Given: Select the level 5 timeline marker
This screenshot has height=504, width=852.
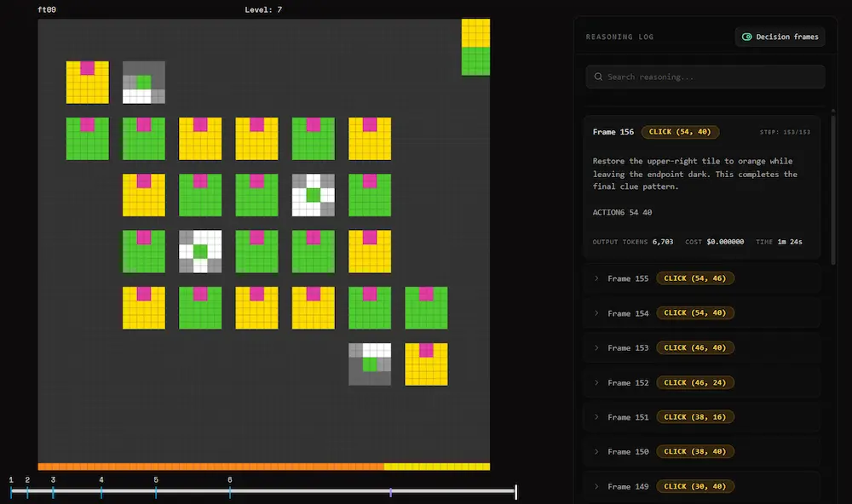Looking at the screenshot, I should point(156,491).
